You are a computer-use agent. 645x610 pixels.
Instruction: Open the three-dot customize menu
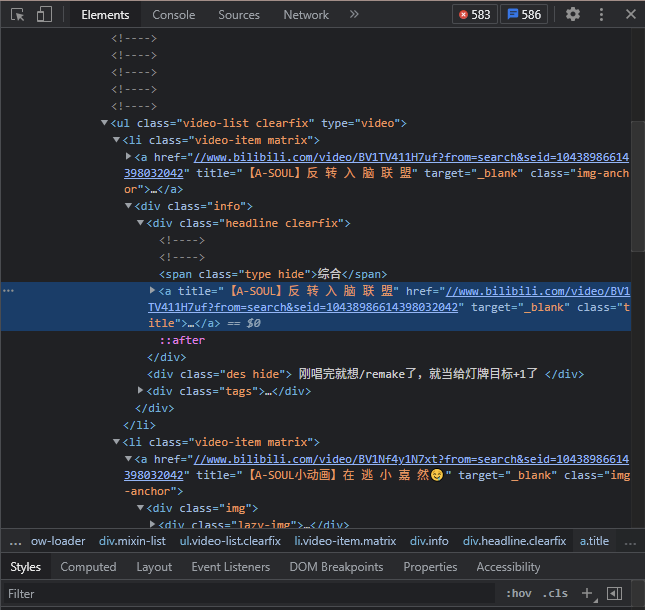[601, 14]
